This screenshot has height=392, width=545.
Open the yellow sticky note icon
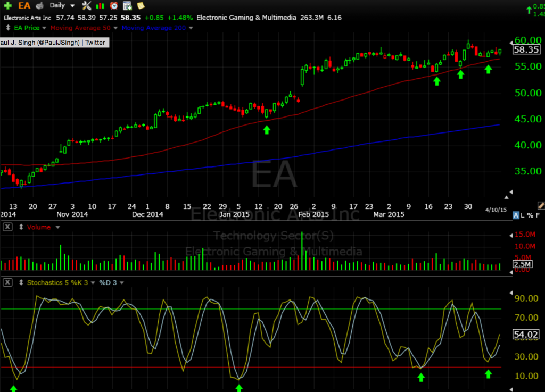141,5
